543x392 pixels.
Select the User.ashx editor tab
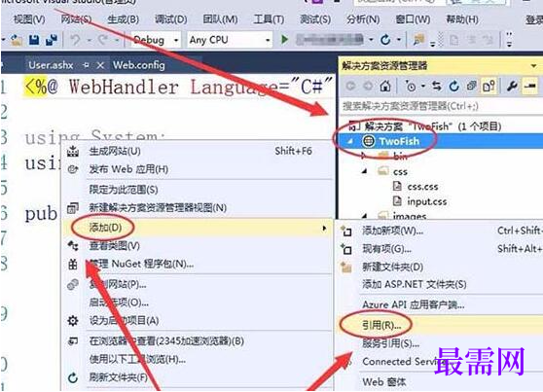pyautogui.click(x=51, y=65)
